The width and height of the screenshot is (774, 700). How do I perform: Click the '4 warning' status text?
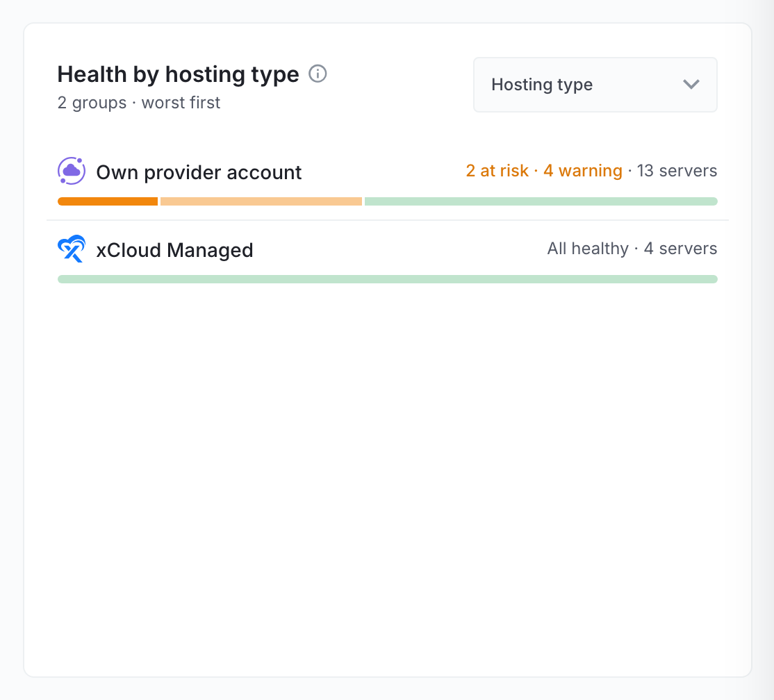point(582,171)
